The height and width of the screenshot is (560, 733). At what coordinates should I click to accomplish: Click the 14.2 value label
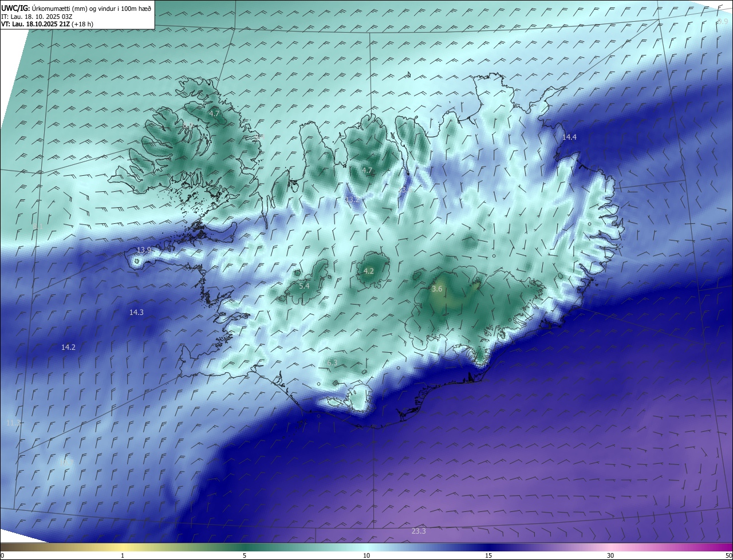coord(68,348)
